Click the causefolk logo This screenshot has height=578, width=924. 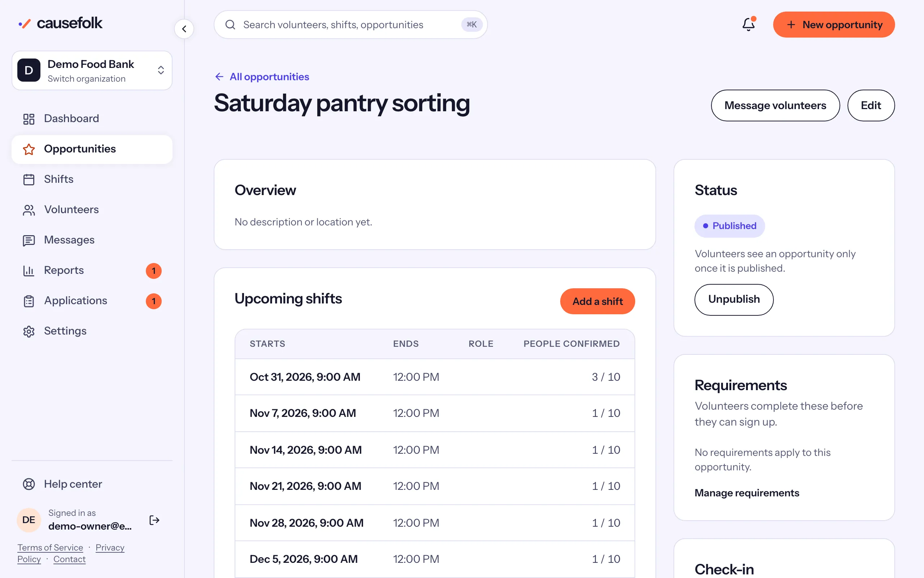(x=61, y=23)
